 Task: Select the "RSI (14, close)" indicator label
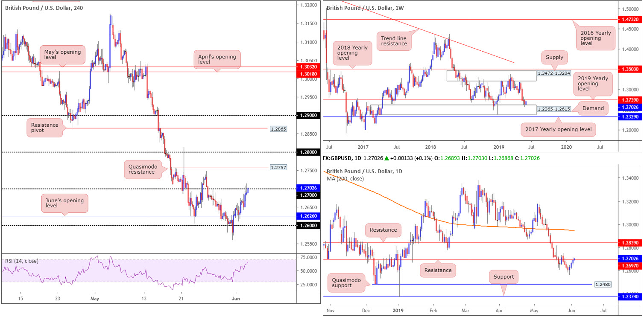21,261
